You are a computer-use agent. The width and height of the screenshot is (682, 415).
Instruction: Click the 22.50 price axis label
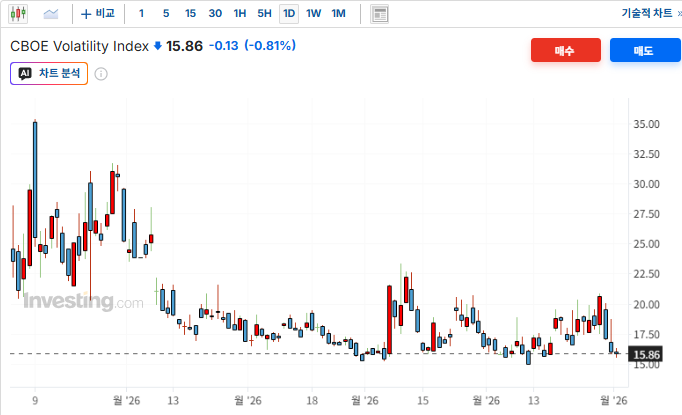[x=646, y=274]
